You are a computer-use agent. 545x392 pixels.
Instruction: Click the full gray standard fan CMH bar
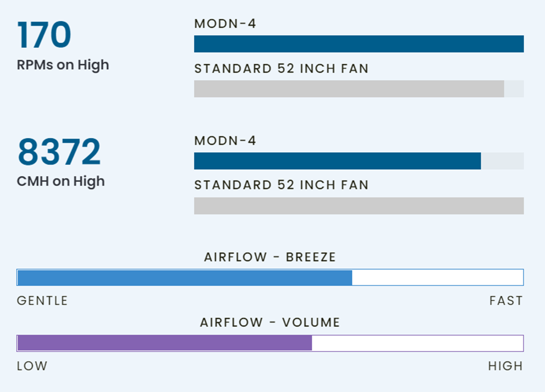point(359,206)
